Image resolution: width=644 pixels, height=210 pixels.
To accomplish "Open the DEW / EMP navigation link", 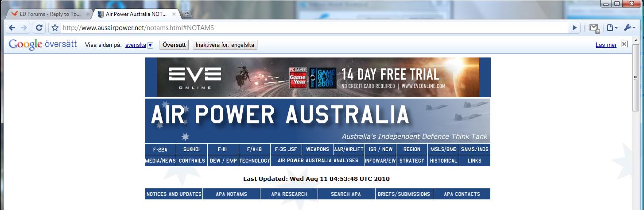I will [223, 161].
